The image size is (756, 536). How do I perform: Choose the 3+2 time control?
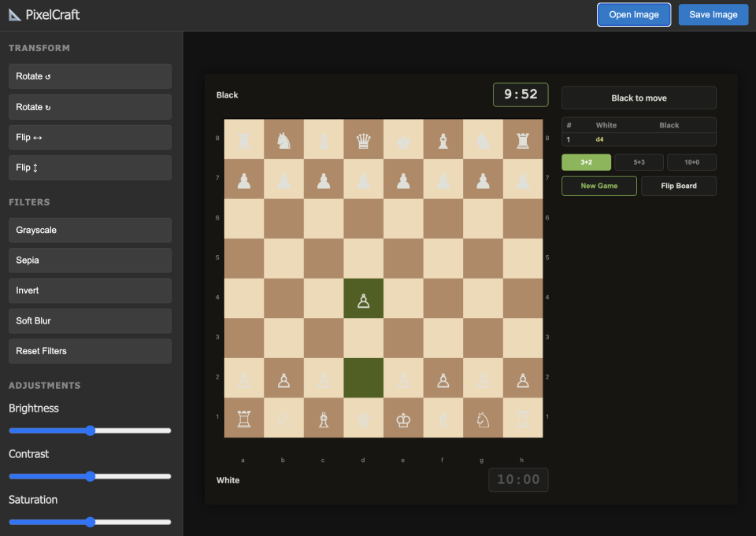pos(586,163)
